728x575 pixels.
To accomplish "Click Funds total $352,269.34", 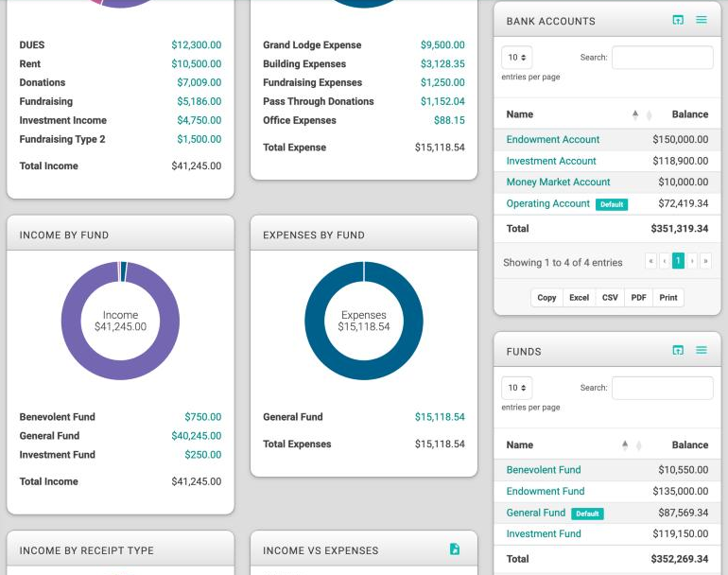I will [679, 559].
